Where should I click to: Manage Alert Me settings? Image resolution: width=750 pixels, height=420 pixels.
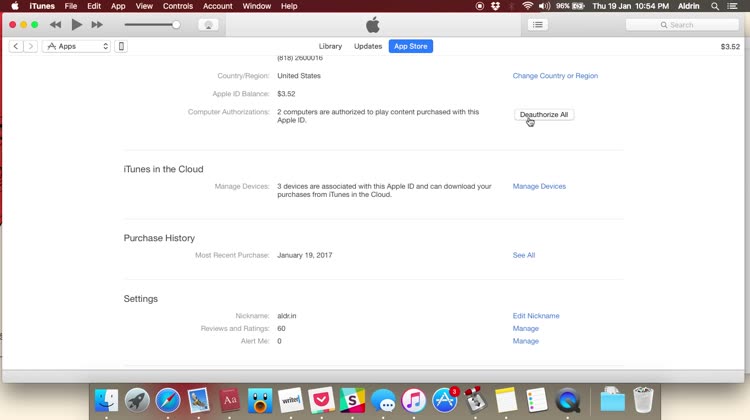[526, 341]
